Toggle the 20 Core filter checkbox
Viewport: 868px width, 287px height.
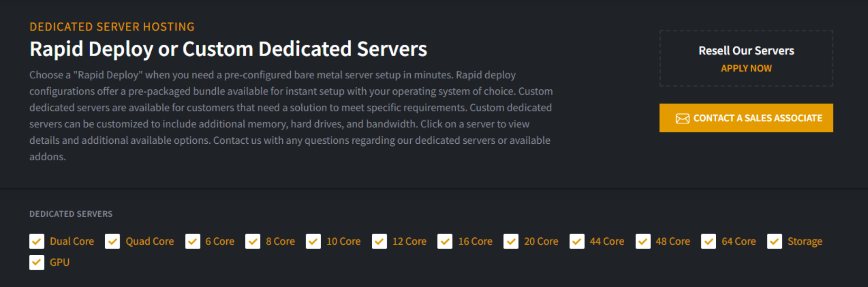[x=511, y=241]
